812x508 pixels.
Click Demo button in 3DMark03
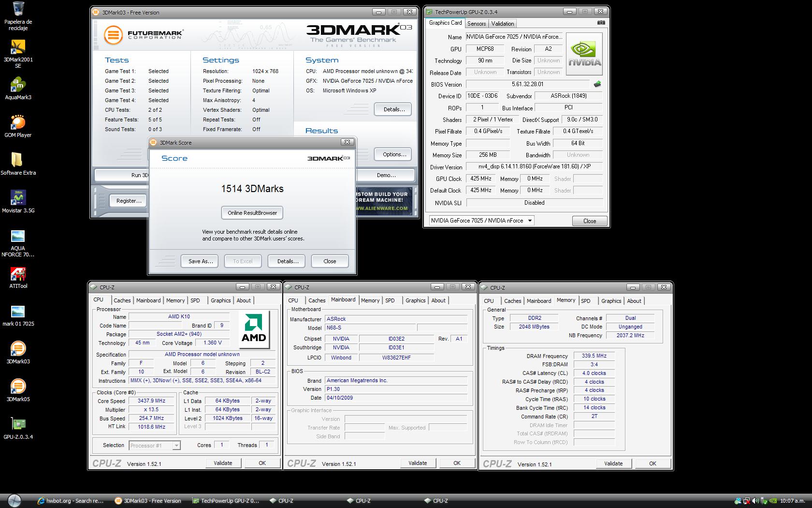386,175
